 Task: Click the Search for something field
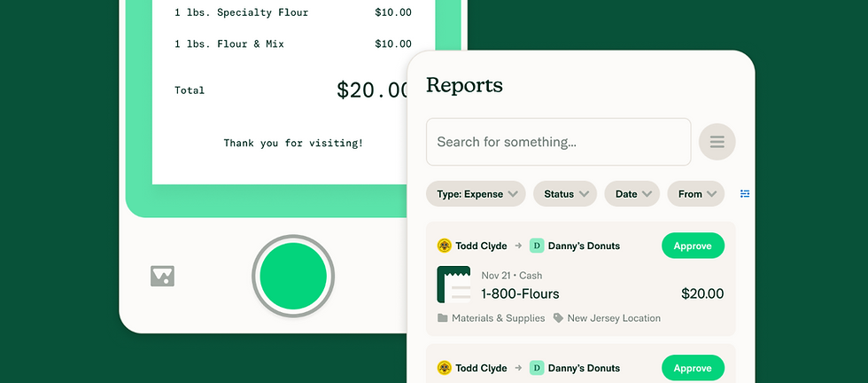(558, 142)
